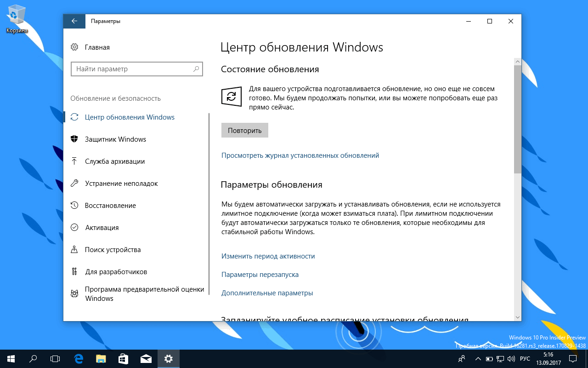This screenshot has width=588, height=368.
Task: Open Поиск устройства settings
Action: [113, 249]
